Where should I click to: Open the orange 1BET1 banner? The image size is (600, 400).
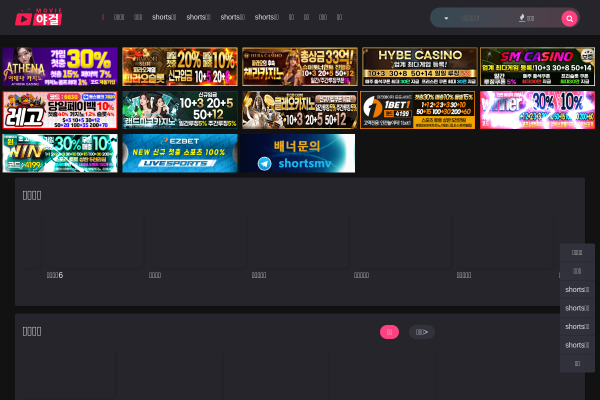(417, 110)
